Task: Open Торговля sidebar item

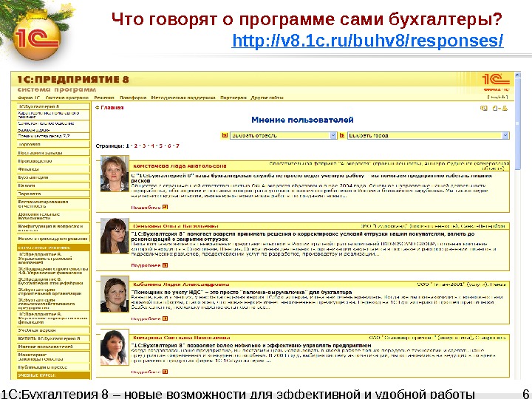Action: click(x=54, y=144)
